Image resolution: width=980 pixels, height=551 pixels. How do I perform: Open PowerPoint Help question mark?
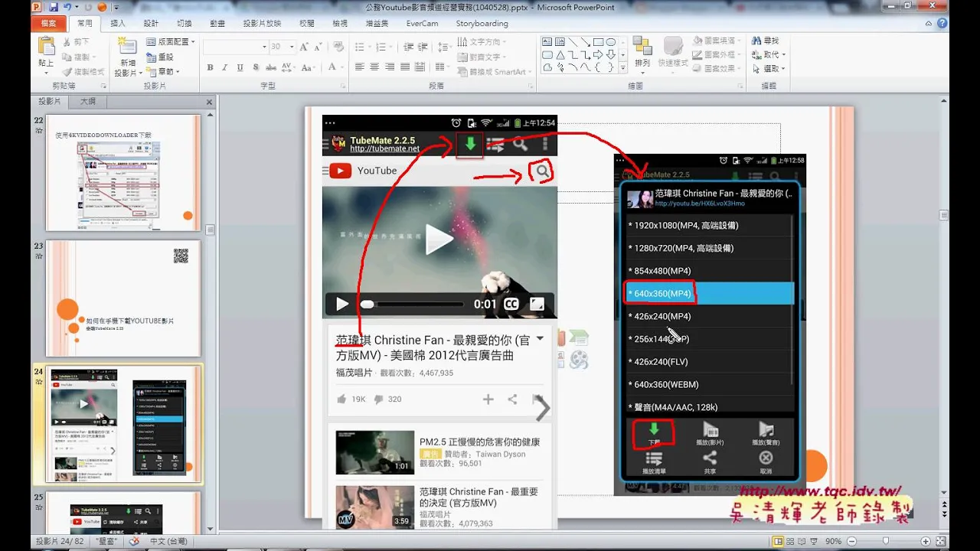[x=941, y=23]
